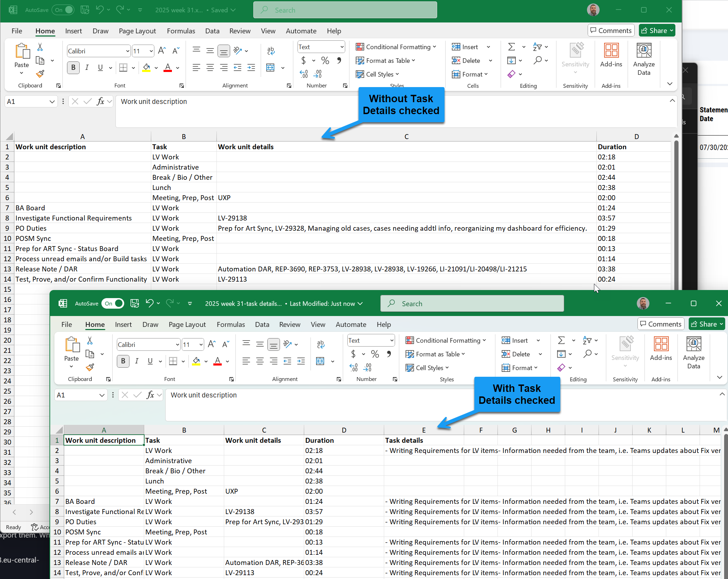Open Data tab in task details window
The width and height of the screenshot is (728, 579).
(x=262, y=324)
